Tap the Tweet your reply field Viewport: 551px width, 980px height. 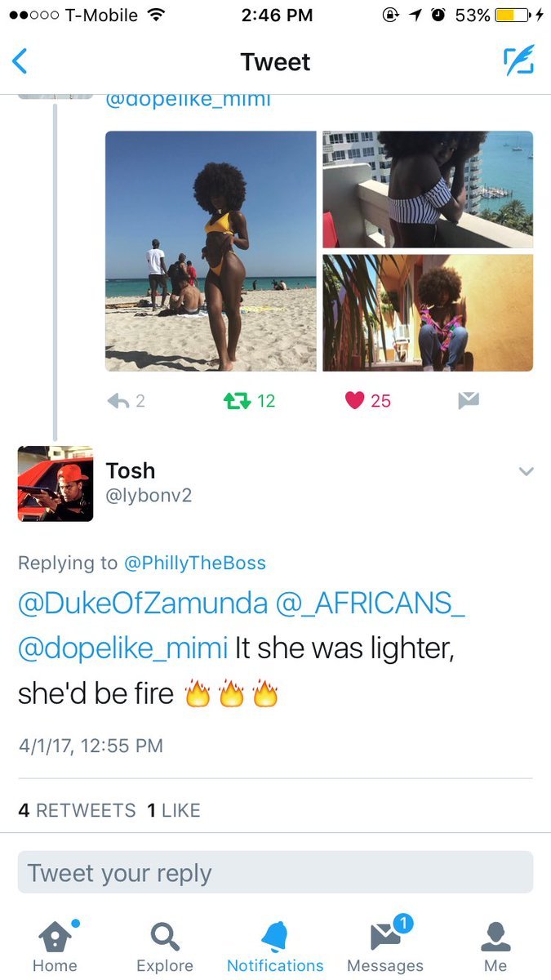(x=275, y=872)
